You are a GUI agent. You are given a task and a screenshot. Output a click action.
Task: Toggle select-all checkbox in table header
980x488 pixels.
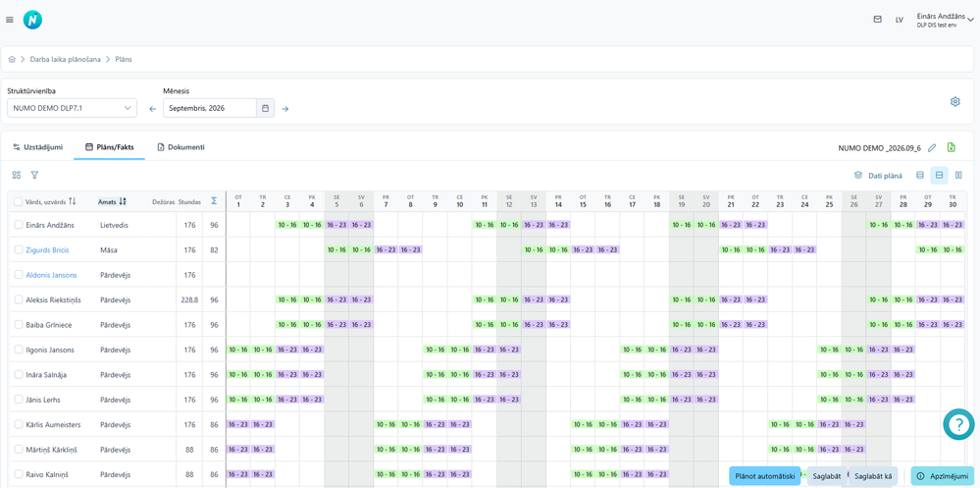18,201
